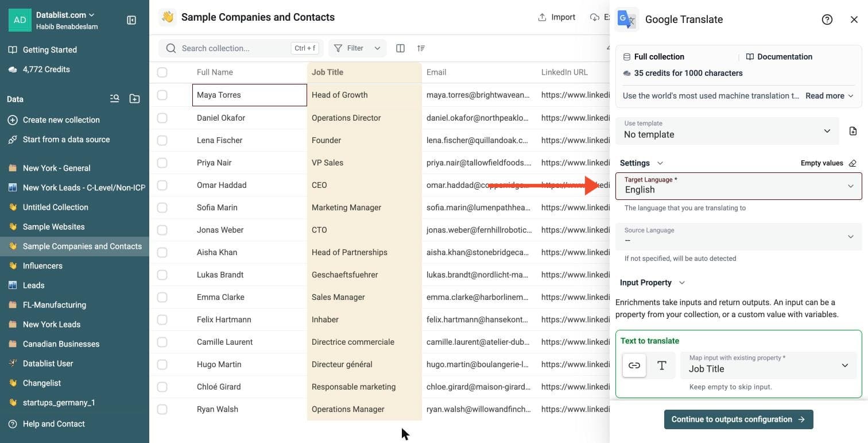
Task: Switch to custom text input mode icon
Action: pos(662,365)
